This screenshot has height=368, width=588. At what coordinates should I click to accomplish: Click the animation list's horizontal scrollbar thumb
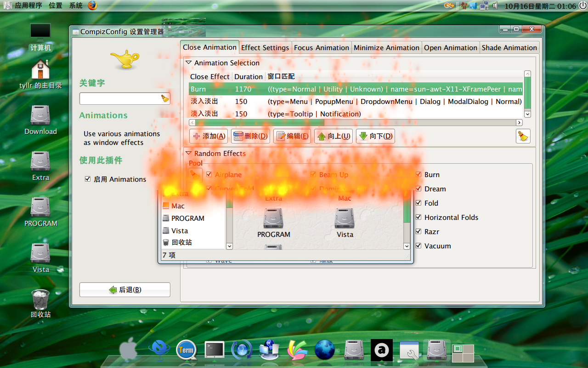click(260, 122)
